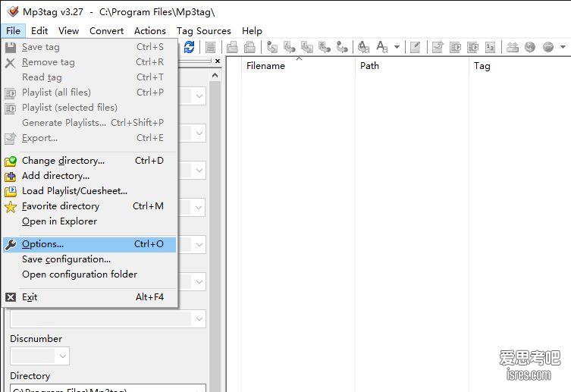Expand the combo box directly above Discnumber

199,319
